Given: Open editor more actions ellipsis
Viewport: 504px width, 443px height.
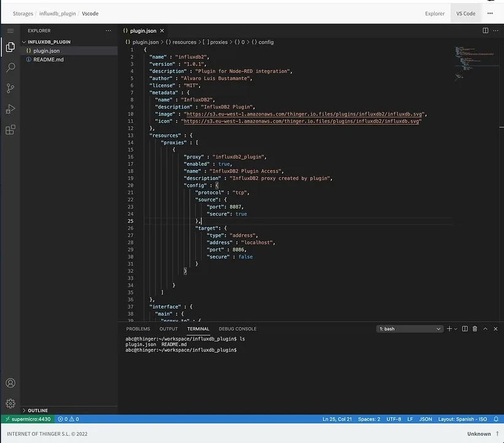Looking at the screenshot, I should click(x=495, y=31).
